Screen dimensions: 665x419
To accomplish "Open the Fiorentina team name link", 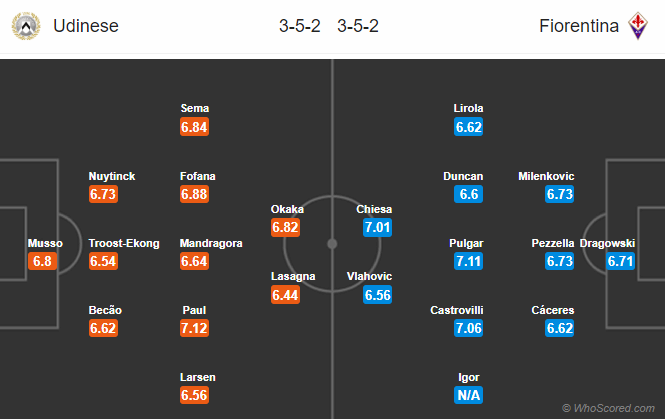I will [578, 26].
